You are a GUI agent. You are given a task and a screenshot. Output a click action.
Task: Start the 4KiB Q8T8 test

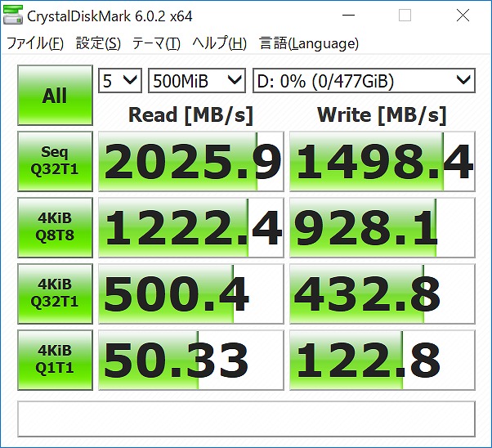click(x=56, y=227)
